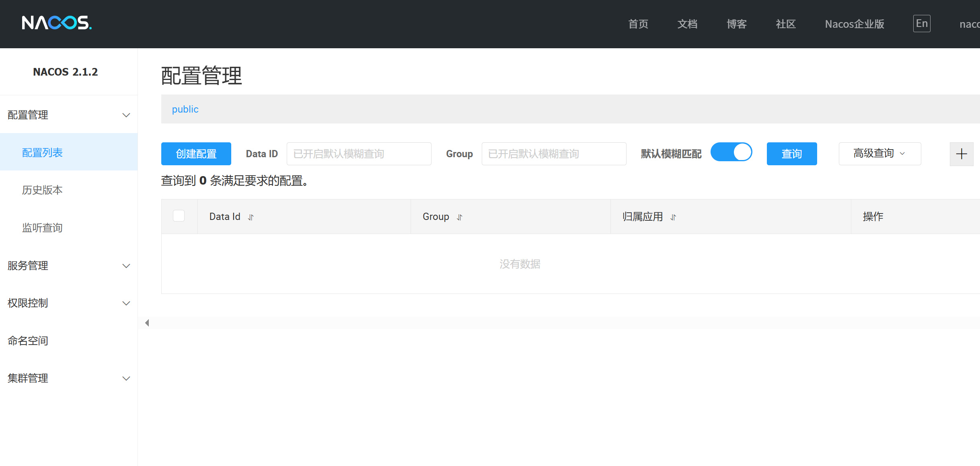
Task: Focus the Data ID search input
Action: coord(359,154)
